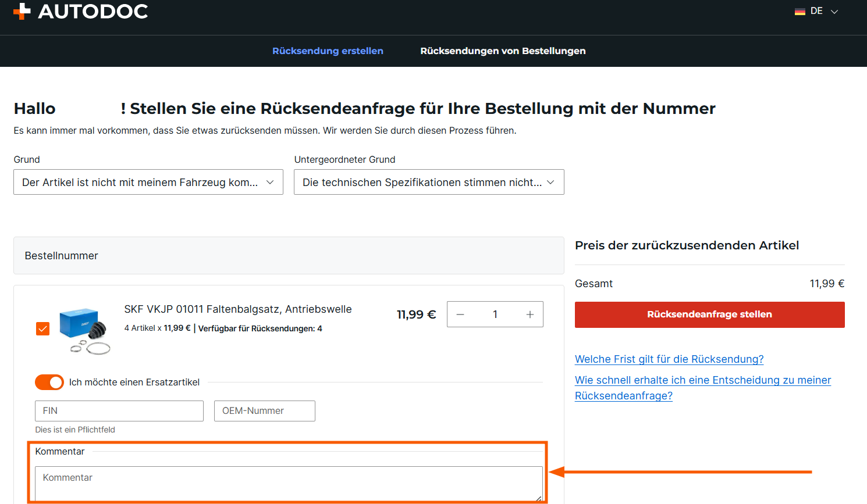Image resolution: width=867 pixels, height=504 pixels.
Task: Click the AUTODOC logo
Action: [81, 11]
